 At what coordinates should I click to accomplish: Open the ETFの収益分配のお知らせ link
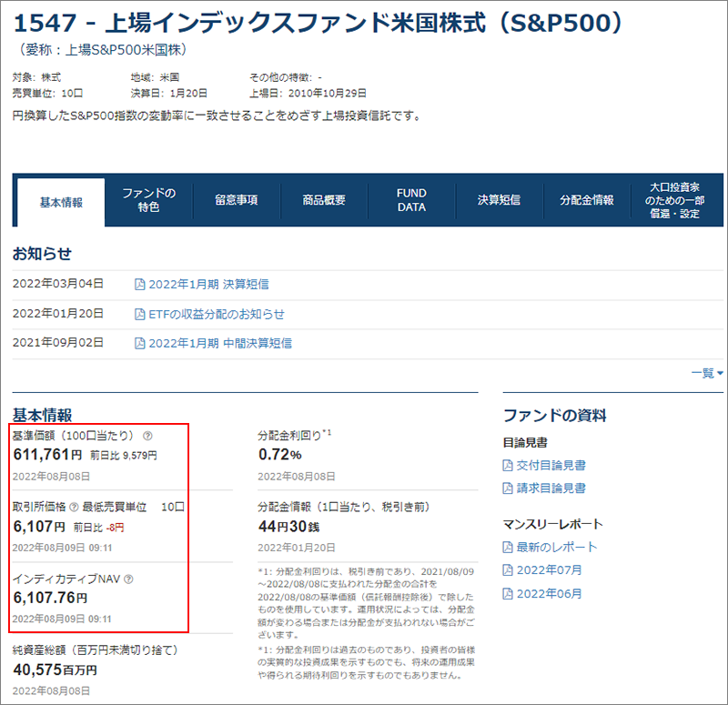click(x=217, y=315)
